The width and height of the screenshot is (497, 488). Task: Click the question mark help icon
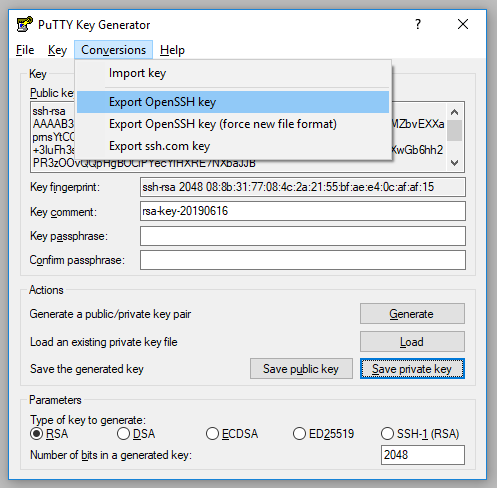[x=418, y=24]
